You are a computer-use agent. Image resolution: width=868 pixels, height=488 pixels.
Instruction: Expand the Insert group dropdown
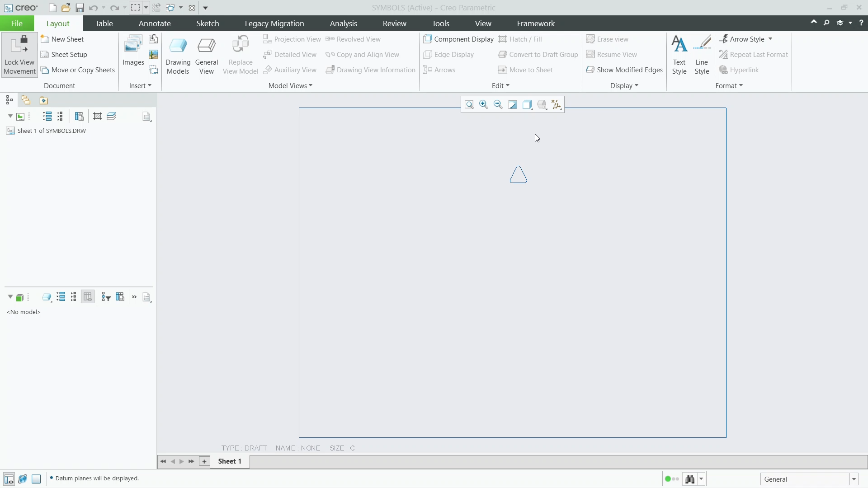click(140, 86)
